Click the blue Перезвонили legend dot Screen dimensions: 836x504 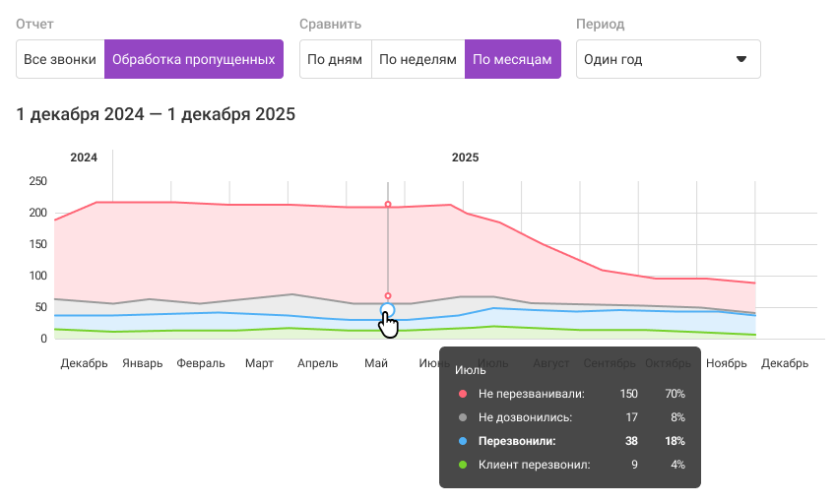point(463,441)
